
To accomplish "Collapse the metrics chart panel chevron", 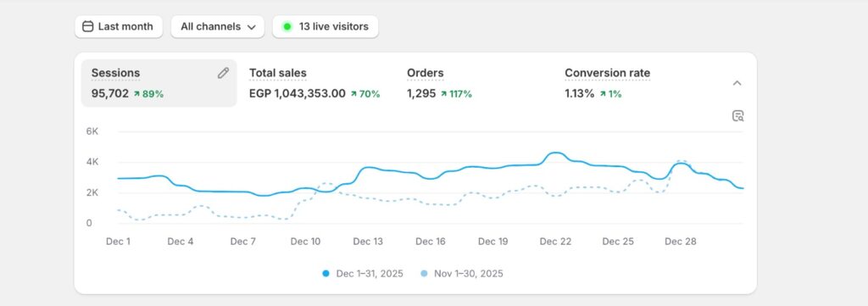I will (x=737, y=83).
